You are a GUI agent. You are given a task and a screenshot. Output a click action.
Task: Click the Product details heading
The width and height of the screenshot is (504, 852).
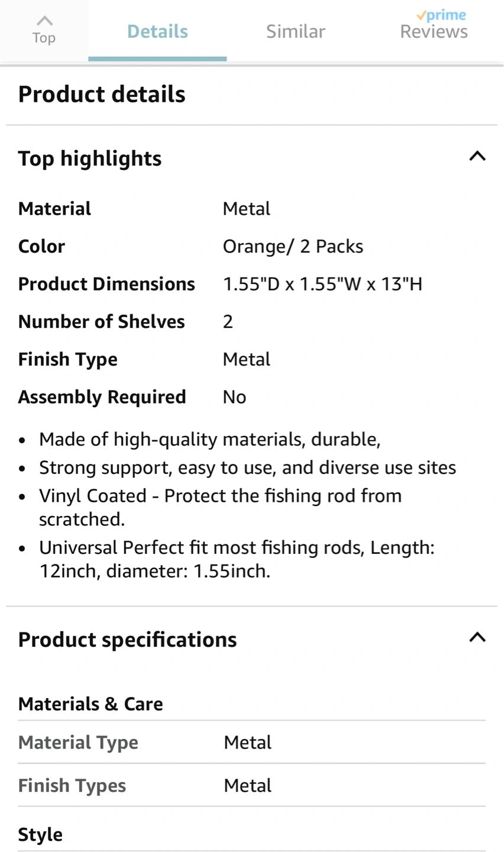[x=102, y=95]
